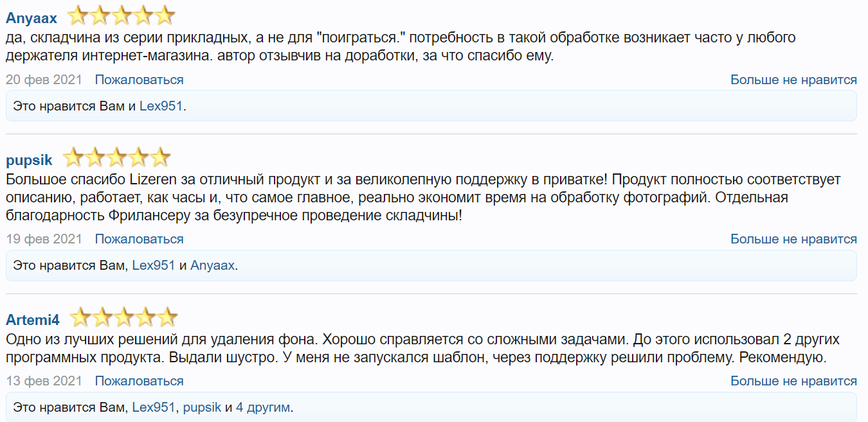Report the Anyaax review via Пожаловаться

(139, 80)
